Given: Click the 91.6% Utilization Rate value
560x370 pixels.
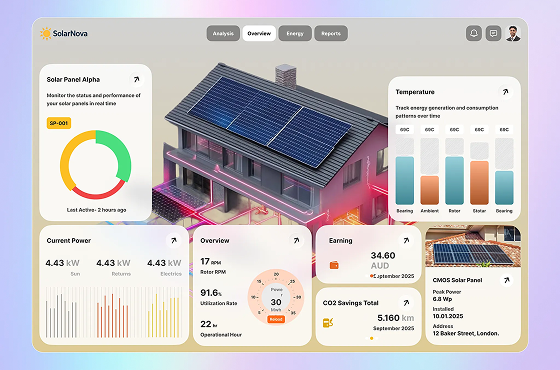Looking at the screenshot, I should click(211, 293).
